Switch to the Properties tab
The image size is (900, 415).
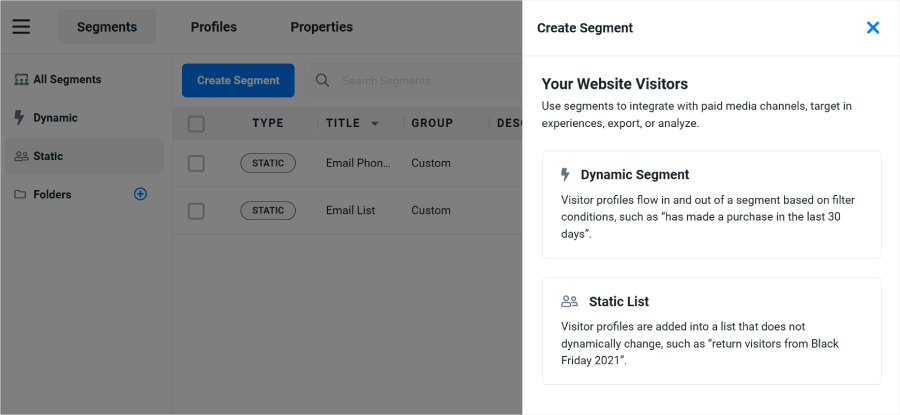pyautogui.click(x=321, y=27)
